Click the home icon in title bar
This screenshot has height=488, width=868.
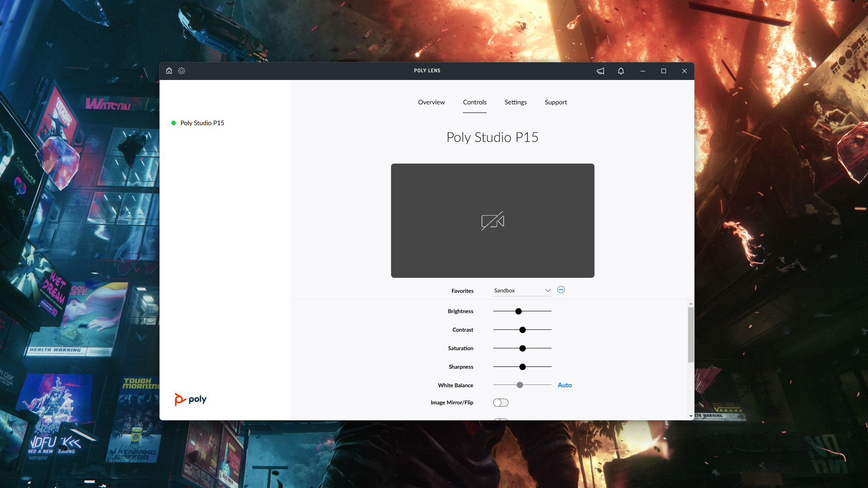pyautogui.click(x=169, y=70)
